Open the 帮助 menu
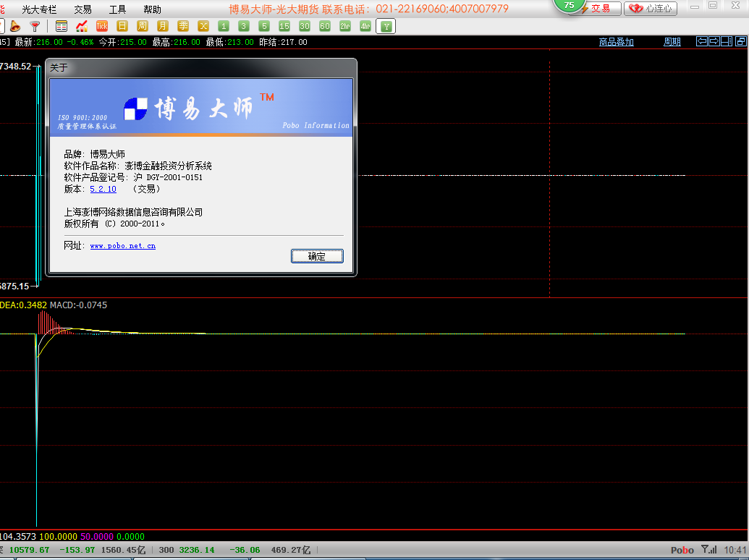749x560 pixels. tap(152, 9)
